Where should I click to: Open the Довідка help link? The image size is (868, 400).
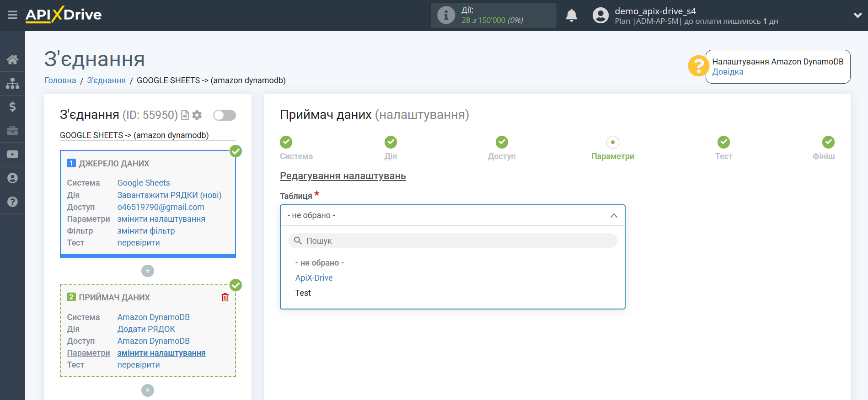(728, 72)
